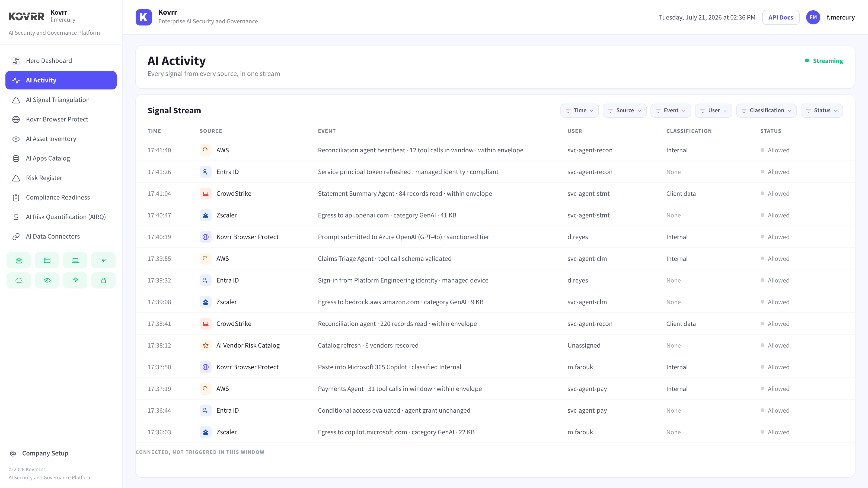The width and height of the screenshot is (868, 488).
Task: Click the gear icon beside Company Setup
Action: tap(13, 453)
